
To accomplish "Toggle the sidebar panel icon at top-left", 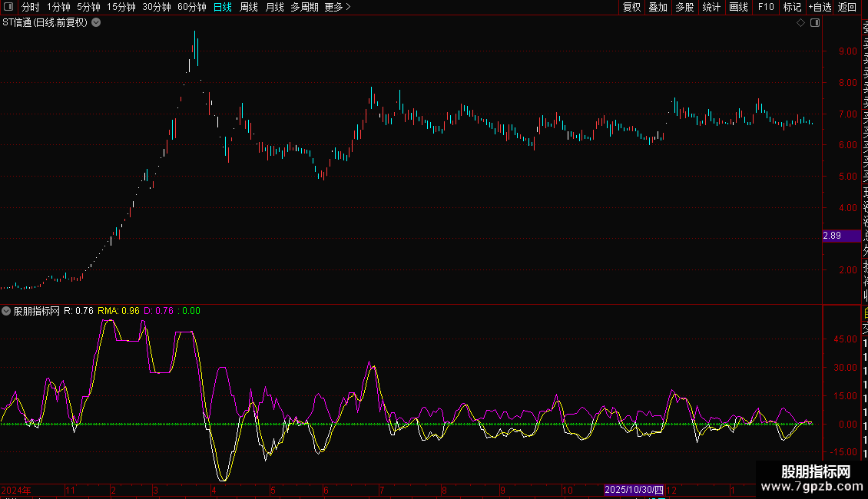I will click(x=8, y=7).
